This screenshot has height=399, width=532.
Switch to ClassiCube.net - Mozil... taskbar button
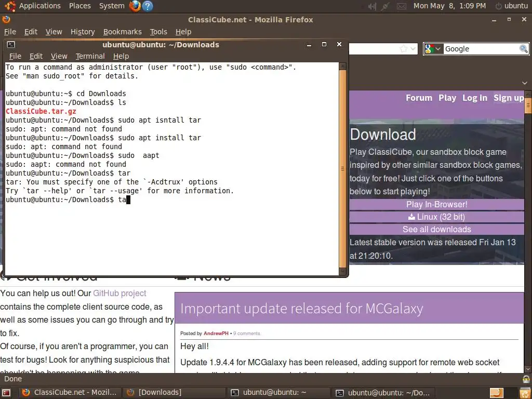coord(70,393)
